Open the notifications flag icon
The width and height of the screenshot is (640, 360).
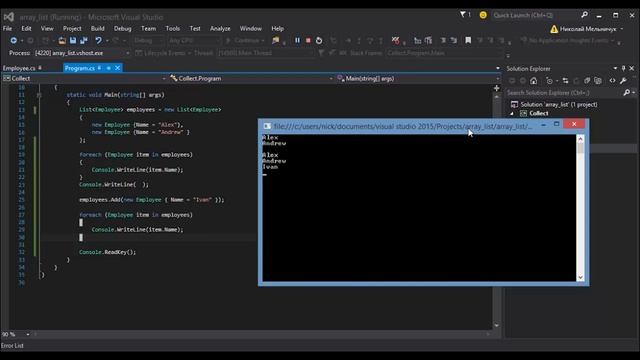point(463,15)
